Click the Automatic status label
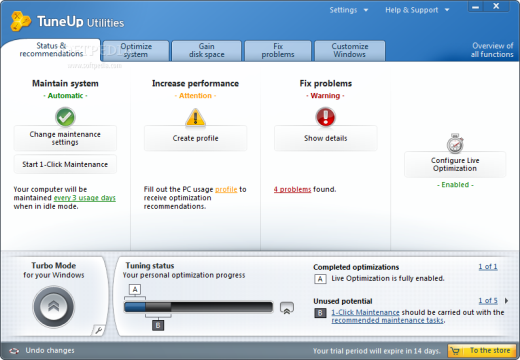This screenshot has width=520, height=360. tap(65, 96)
